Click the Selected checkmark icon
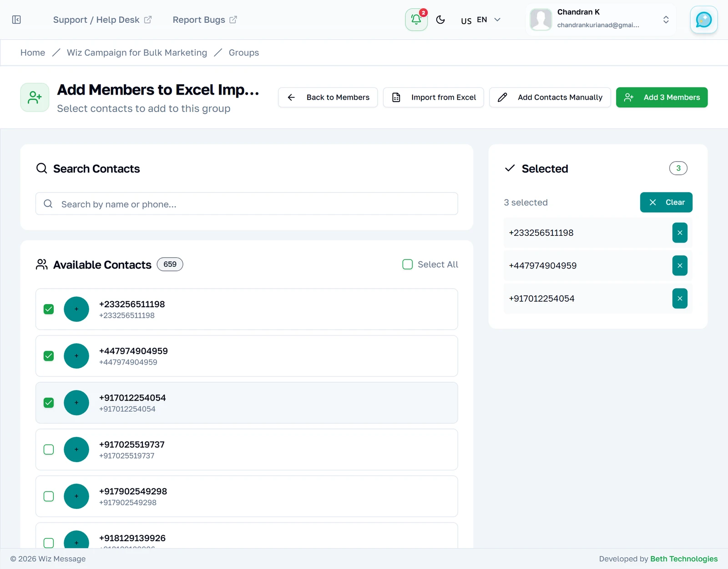 510,168
